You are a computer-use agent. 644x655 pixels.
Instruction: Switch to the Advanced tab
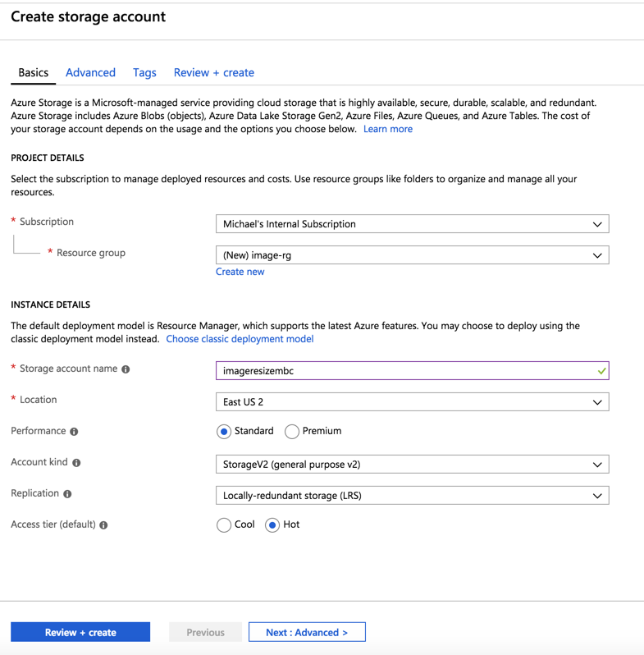90,72
